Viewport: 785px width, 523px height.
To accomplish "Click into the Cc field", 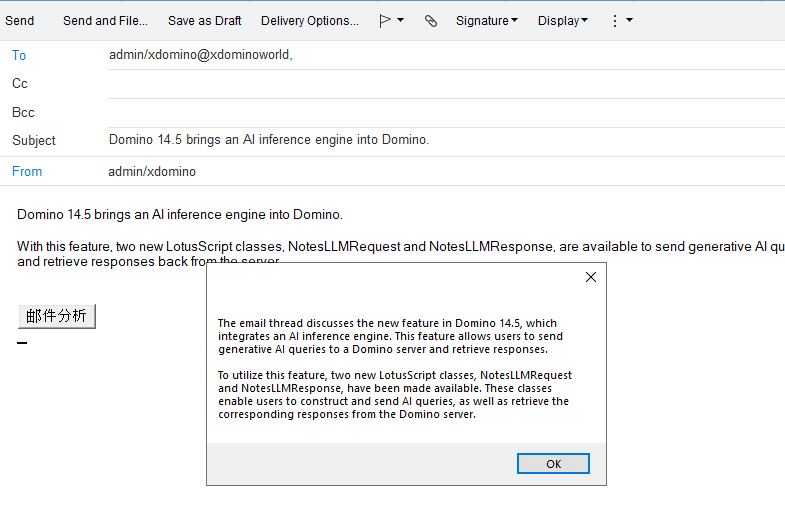I will click(446, 84).
